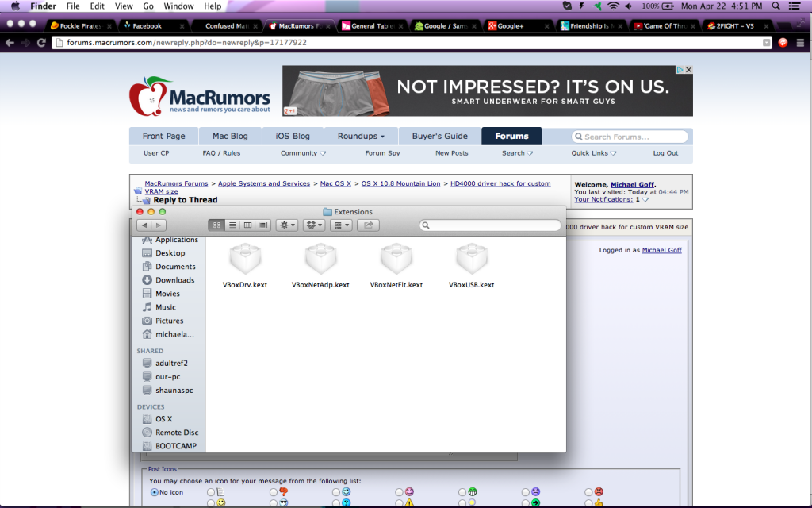
Task: Open the Forums site tab
Action: [x=511, y=136]
